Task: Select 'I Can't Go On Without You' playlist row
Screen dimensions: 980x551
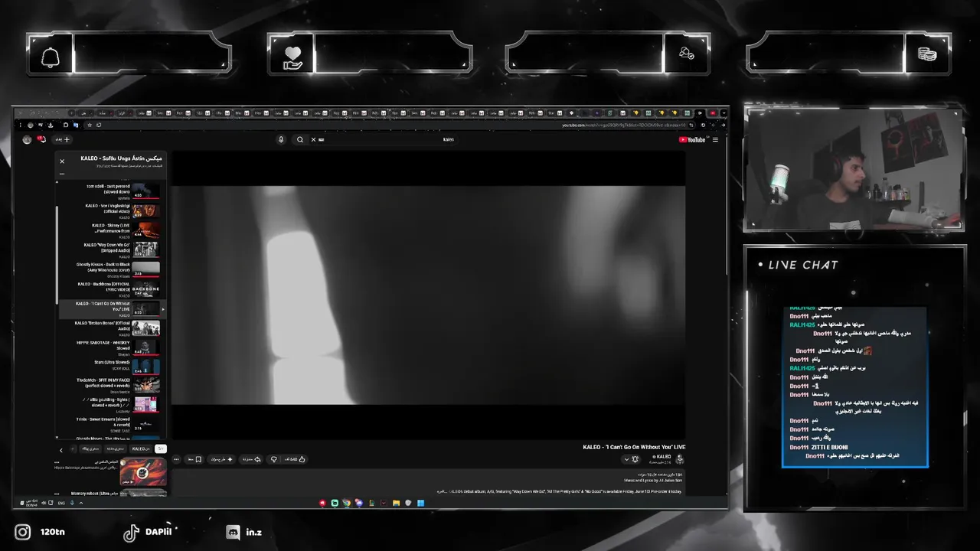Action: [112, 308]
